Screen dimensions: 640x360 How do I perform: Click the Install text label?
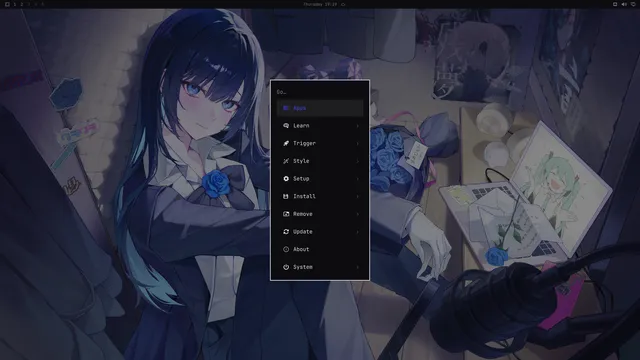pyautogui.click(x=304, y=196)
